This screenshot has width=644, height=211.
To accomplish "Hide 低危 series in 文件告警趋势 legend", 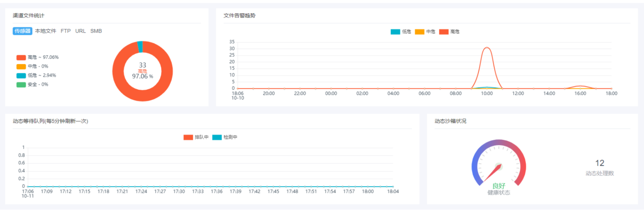I will (401, 32).
